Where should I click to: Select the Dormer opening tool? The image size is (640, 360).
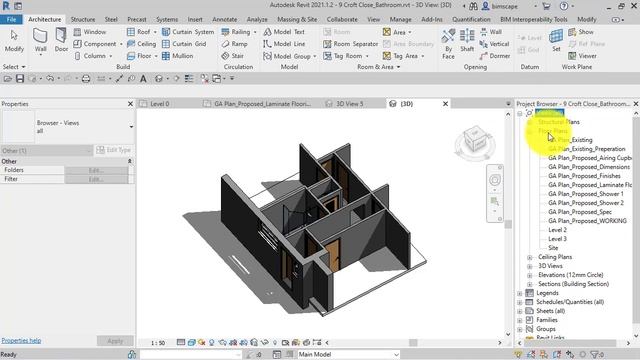pyautogui.click(x=495, y=56)
